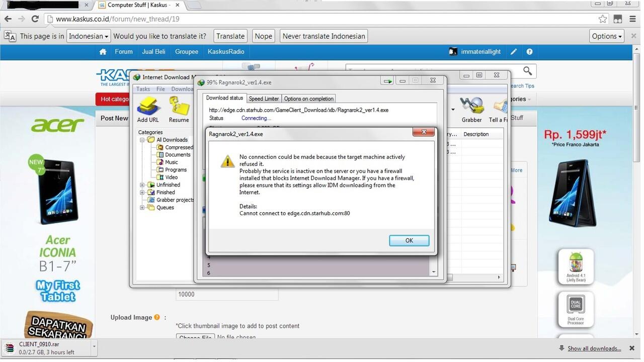Open the Options on completion tab
The image size is (644, 362).
point(308,99)
